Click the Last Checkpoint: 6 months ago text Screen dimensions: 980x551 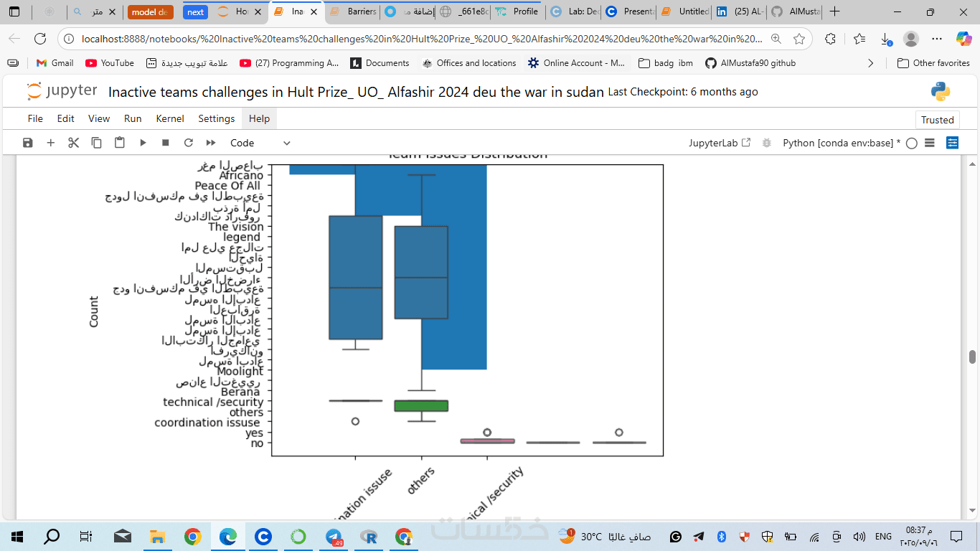[683, 92]
